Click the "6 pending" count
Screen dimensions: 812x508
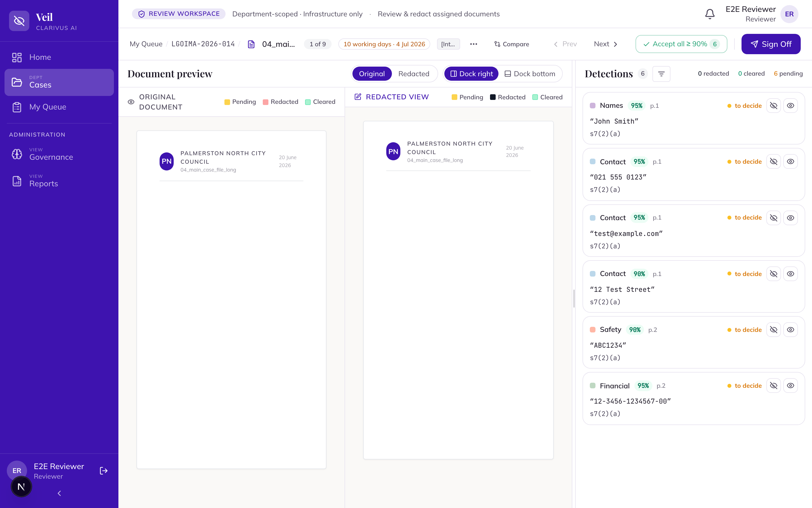pyautogui.click(x=788, y=74)
